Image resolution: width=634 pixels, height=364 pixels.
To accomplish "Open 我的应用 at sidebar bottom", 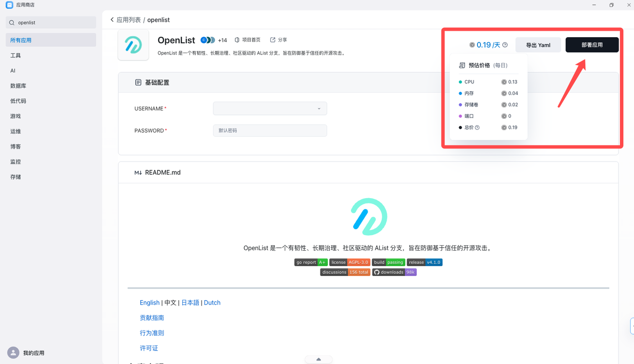I will click(x=34, y=353).
